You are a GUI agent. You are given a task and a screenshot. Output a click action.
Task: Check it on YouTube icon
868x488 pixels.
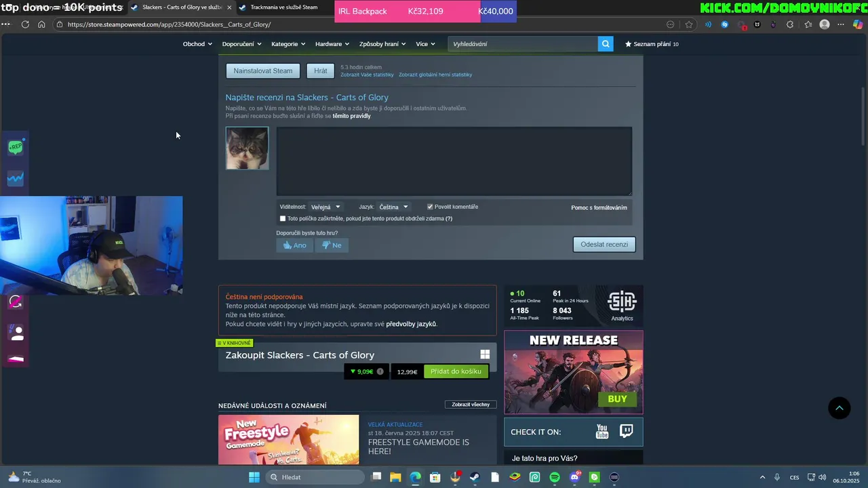click(x=602, y=432)
